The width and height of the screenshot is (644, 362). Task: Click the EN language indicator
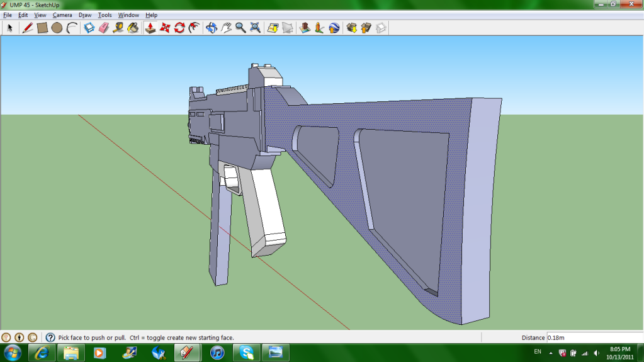(538, 352)
